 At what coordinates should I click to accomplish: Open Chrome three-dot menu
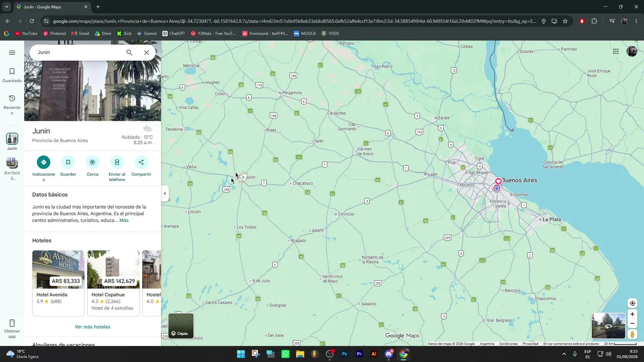(636, 21)
